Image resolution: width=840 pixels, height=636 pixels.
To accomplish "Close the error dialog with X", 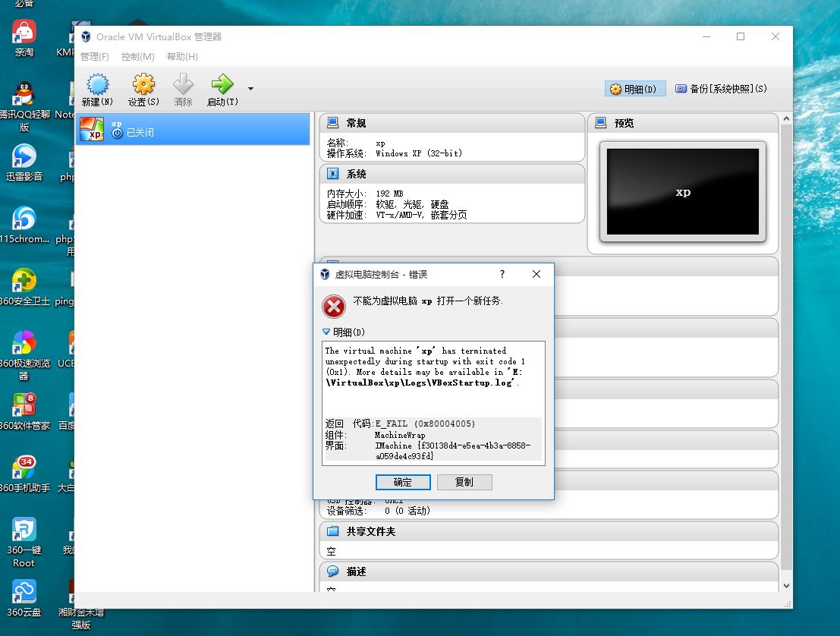I will pyautogui.click(x=536, y=274).
